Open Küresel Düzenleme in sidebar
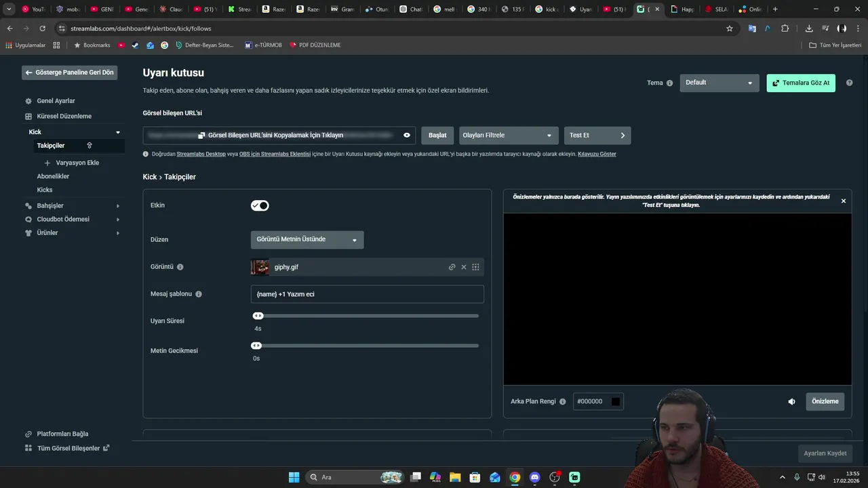The width and height of the screenshot is (868, 488). pos(64,116)
